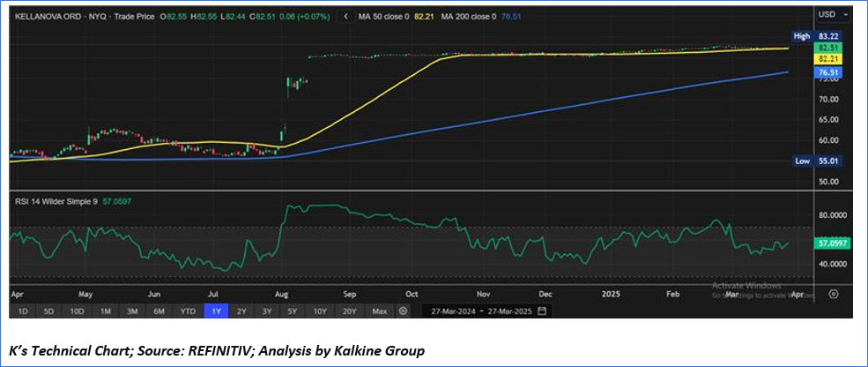Open the calendar icon beside date range

[x=542, y=311]
